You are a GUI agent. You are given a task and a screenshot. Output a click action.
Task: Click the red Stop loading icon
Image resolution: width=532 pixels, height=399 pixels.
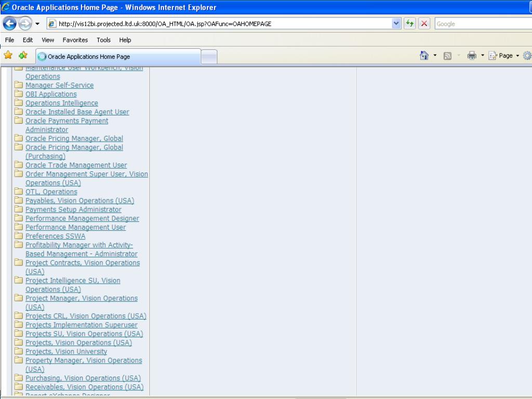tap(424, 24)
